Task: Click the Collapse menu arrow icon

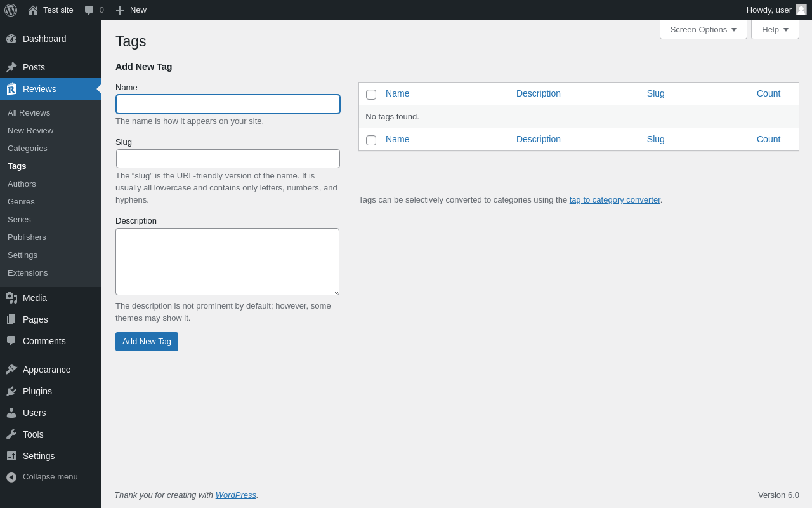Action: point(11,477)
